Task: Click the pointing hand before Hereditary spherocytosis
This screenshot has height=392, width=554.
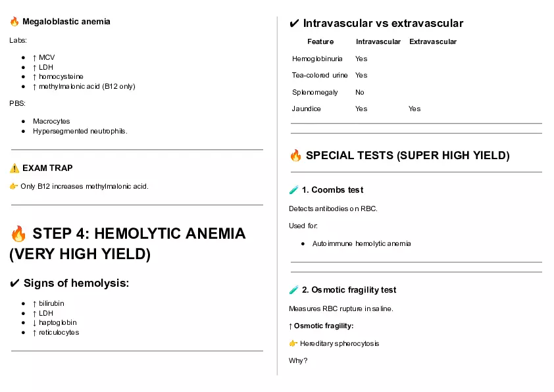Action: click(x=293, y=343)
